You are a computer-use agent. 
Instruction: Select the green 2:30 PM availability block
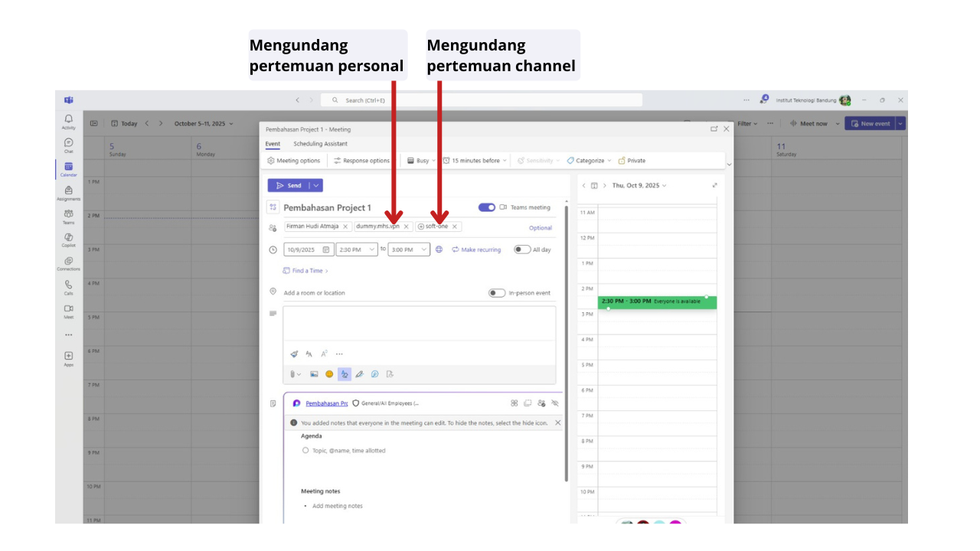tap(657, 302)
